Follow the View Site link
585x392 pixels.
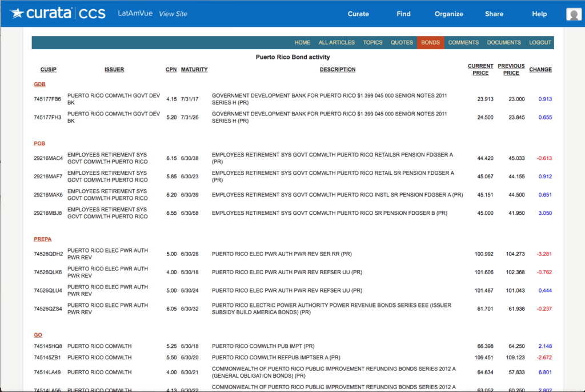173,14
